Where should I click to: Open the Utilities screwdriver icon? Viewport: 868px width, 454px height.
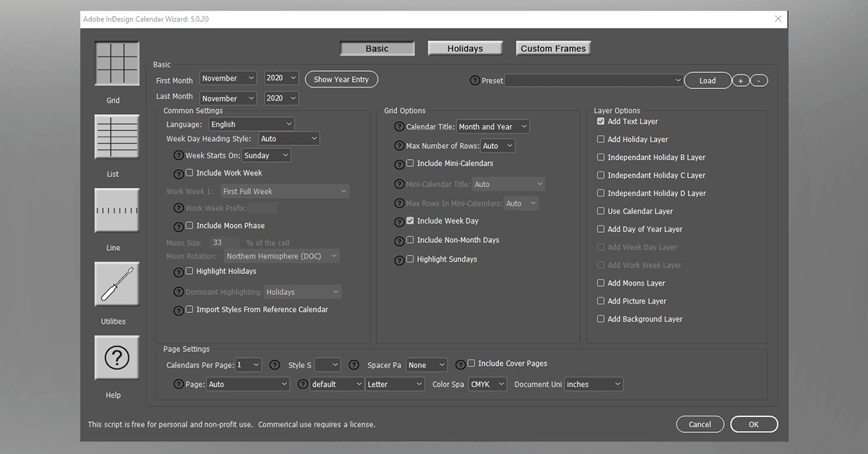click(116, 285)
